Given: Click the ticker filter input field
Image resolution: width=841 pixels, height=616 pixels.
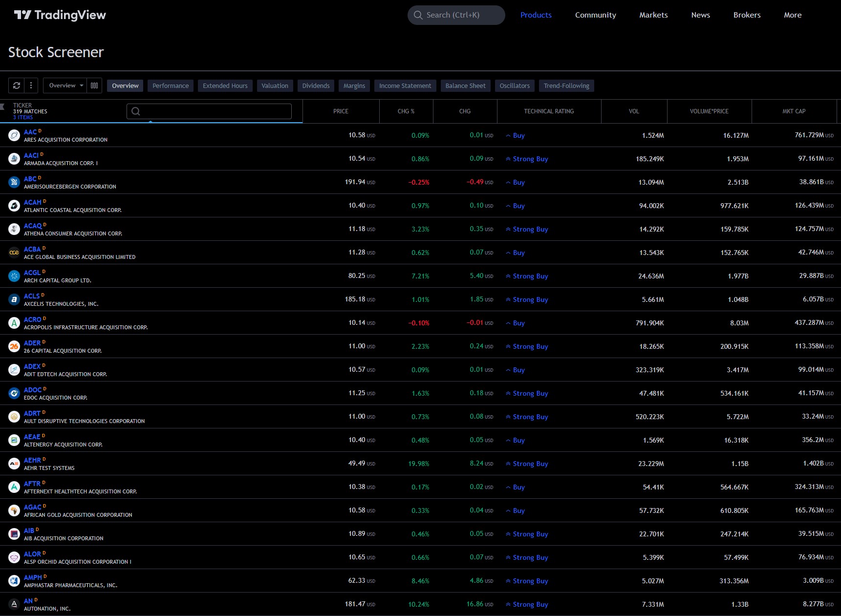Looking at the screenshot, I should [x=210, y=111].
